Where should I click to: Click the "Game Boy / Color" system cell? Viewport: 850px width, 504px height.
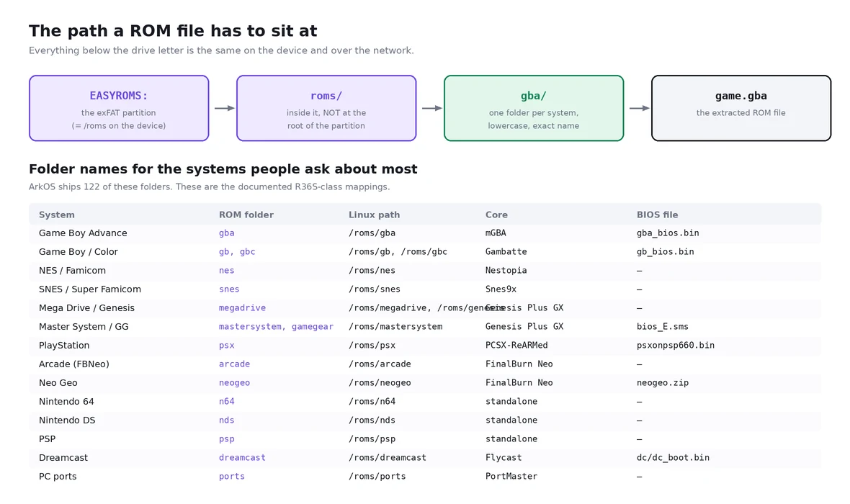[78, 252]
